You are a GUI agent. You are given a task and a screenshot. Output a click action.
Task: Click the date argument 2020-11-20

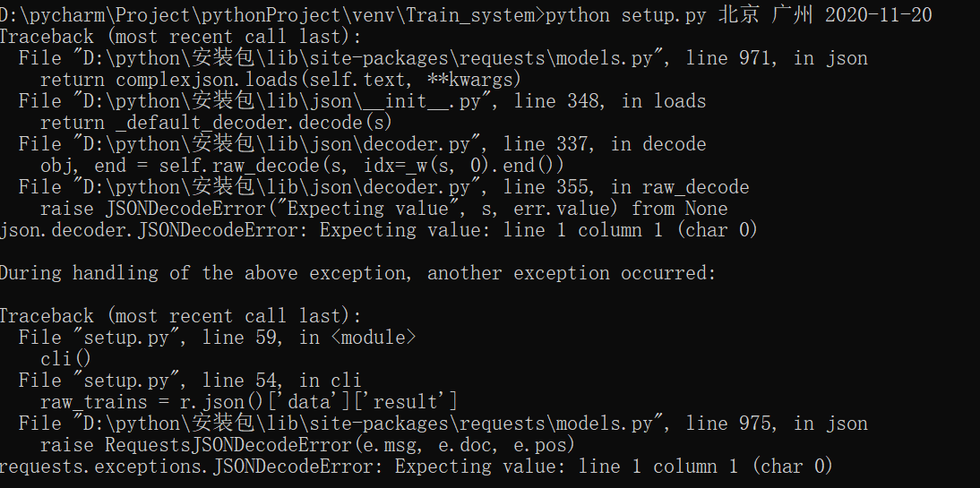[878, 14]
